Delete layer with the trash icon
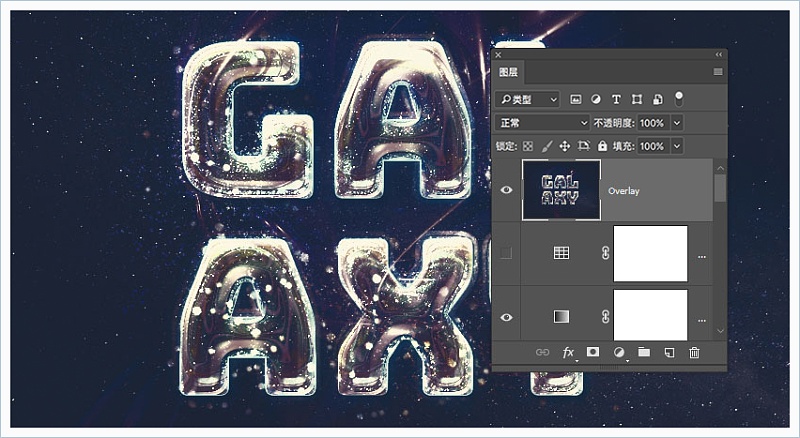This screenshot has width=800, height=438. click(695, 352)
